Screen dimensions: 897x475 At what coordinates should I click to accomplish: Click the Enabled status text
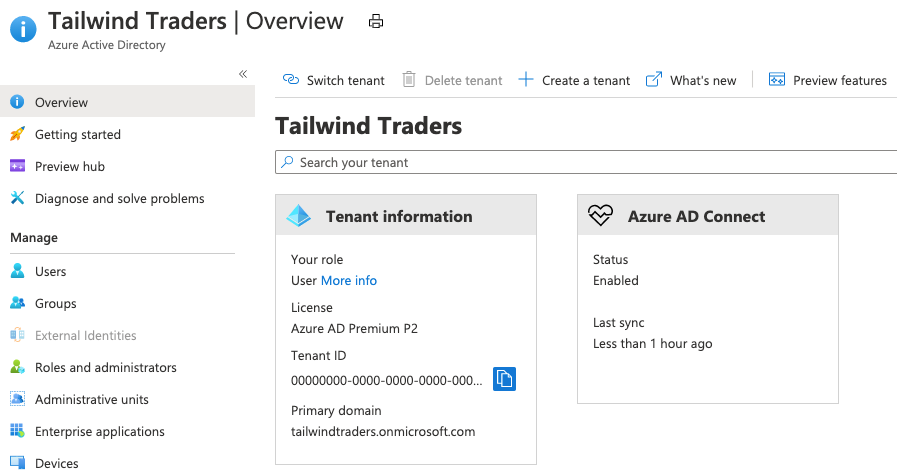tap(616, 281)
